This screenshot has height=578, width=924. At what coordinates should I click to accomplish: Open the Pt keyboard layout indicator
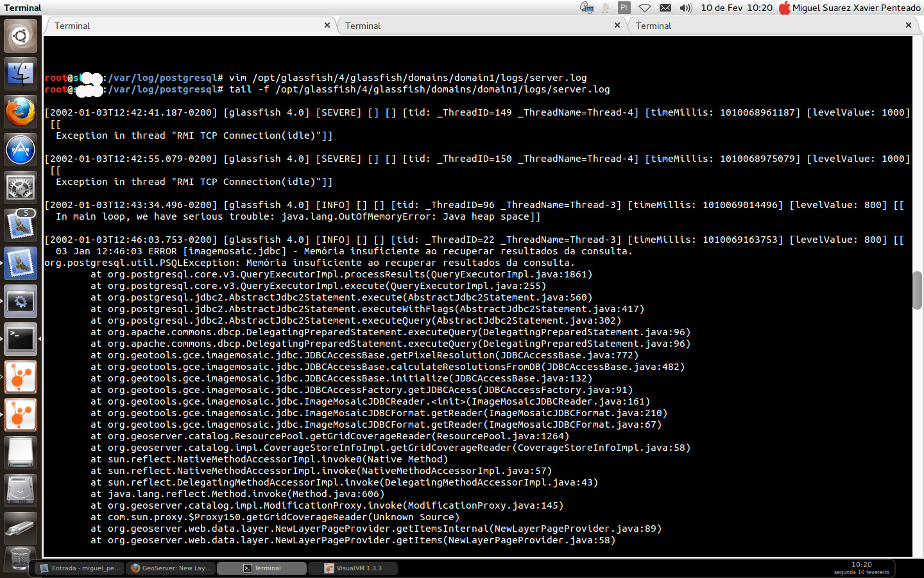(624, 8)
